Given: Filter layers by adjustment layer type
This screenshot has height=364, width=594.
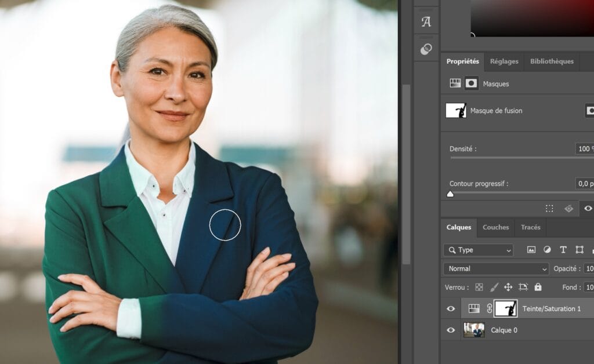Looking at the screenshot, I should click(547, 250).
